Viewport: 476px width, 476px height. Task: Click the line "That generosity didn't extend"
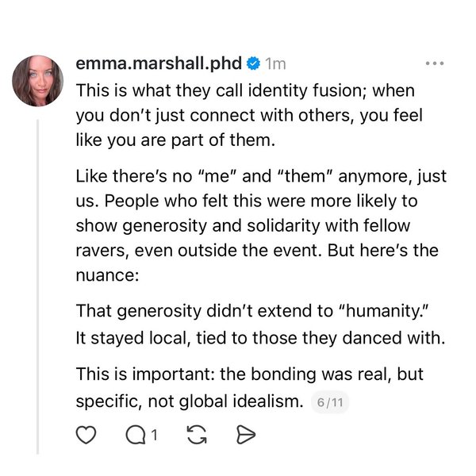point(241,312)
